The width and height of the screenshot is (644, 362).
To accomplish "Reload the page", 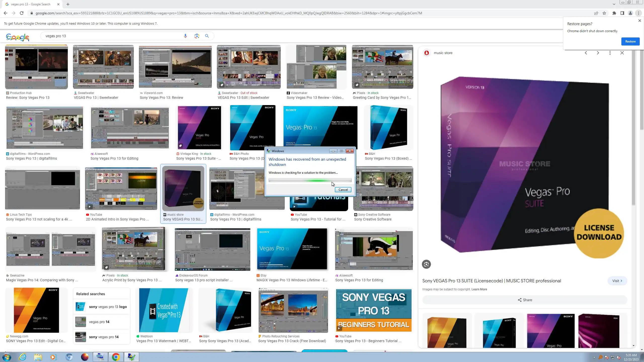I will [22, 13].
